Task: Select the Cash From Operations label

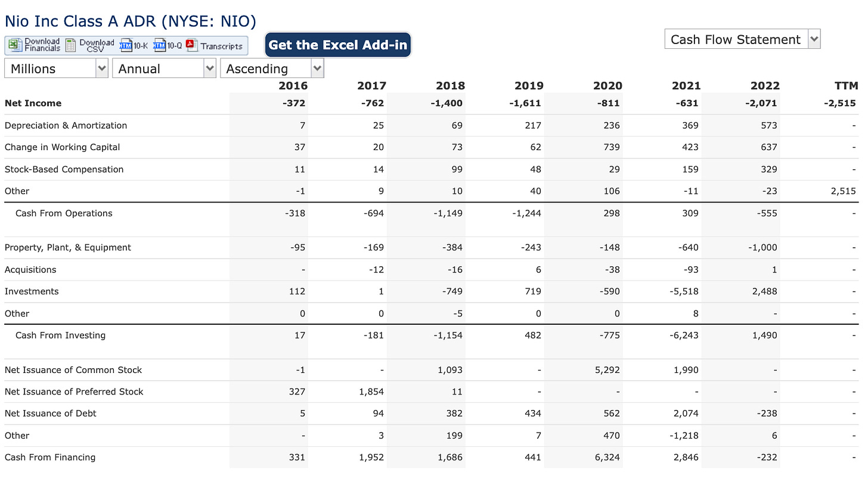Action: (64, 213)
